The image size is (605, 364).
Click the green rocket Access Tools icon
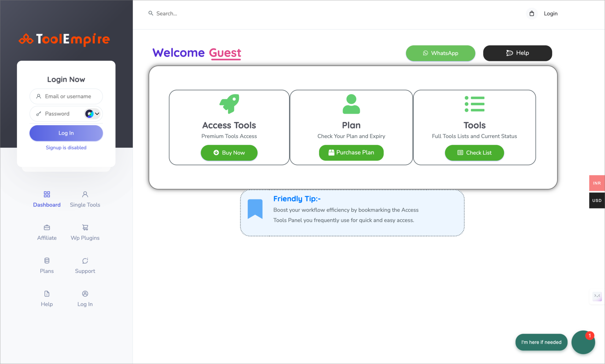pyautogui.click(x=229, y=104)
